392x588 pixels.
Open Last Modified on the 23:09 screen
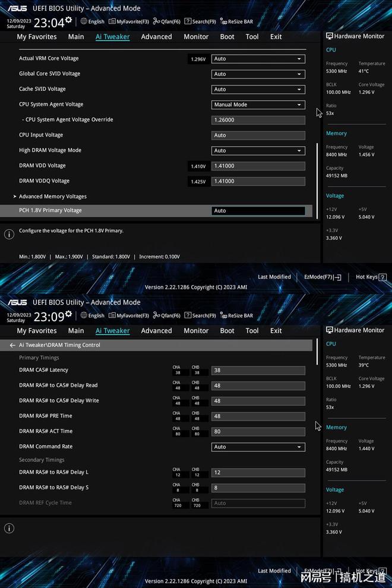[274, 571]
